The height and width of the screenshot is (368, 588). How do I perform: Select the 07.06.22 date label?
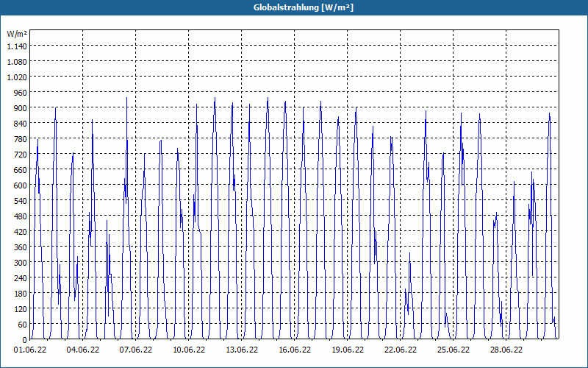136,350
